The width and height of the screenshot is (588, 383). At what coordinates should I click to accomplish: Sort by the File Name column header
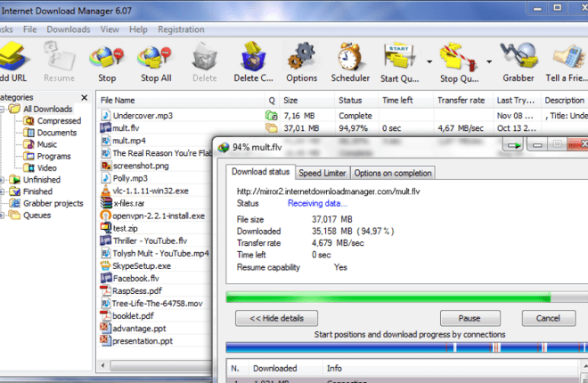(181, 101)
